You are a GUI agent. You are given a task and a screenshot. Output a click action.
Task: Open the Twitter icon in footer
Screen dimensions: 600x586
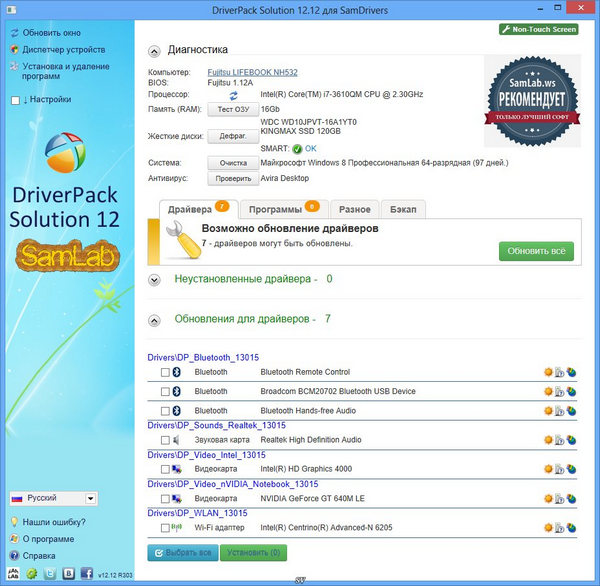pos(50,573)
